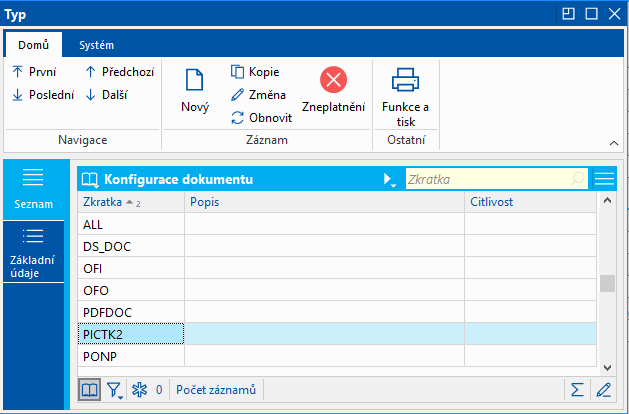The image size is (629, 414).
Task: Click the snowflake icon in the bottom bar
Action: (140, 389)
